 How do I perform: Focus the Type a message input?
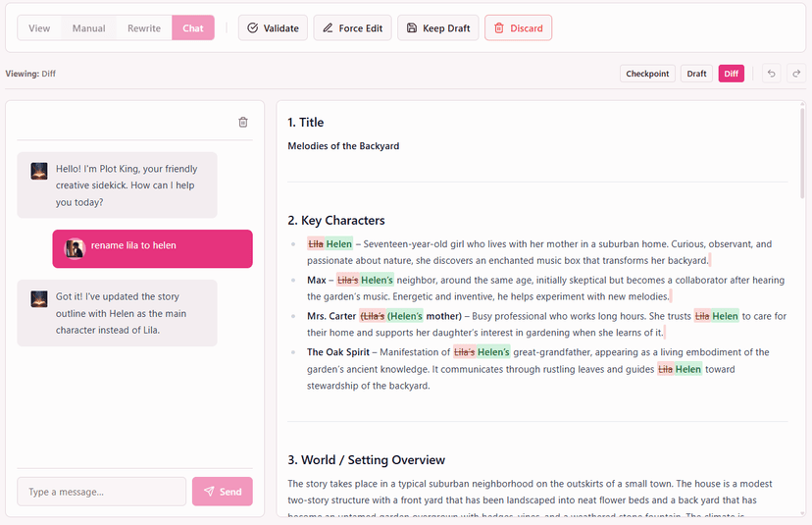click(101, 492)
